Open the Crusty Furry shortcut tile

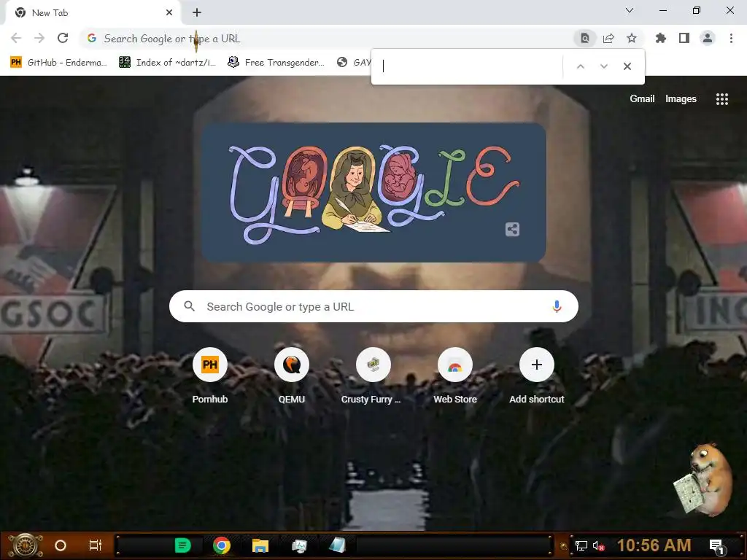click(373, 376)
